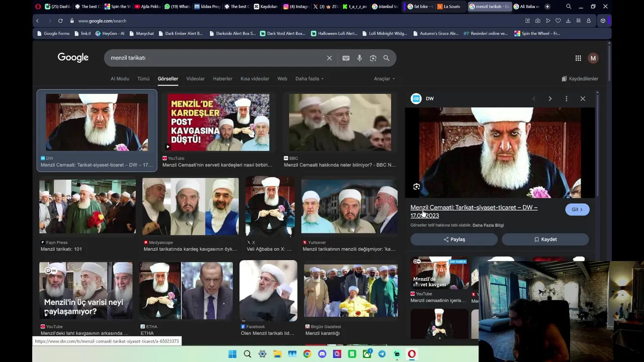The width and height of the screenshot is (644, 362).
Task: Open the 'Menzil'de servet kavgası' related thumbnail
Action: click(439, 273)
